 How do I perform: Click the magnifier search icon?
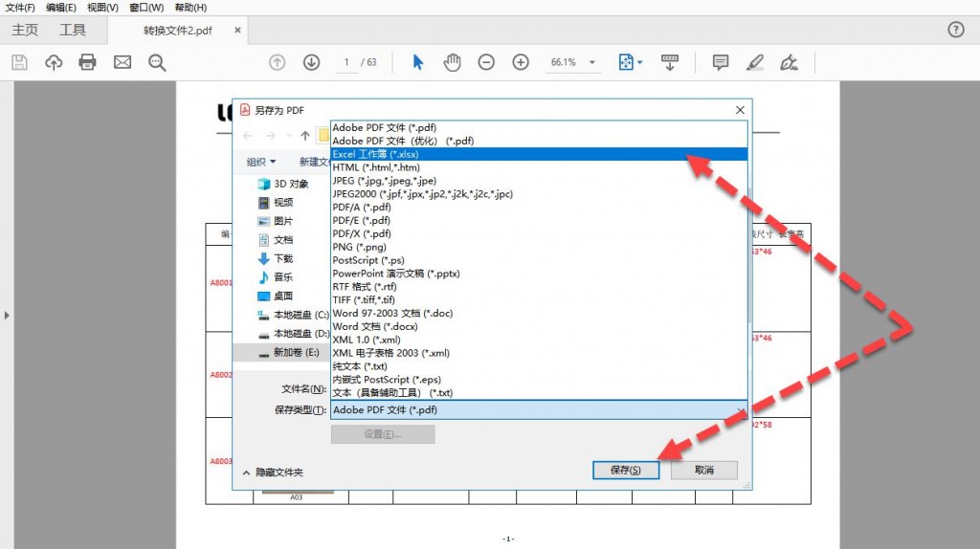[x=157, y=62]
